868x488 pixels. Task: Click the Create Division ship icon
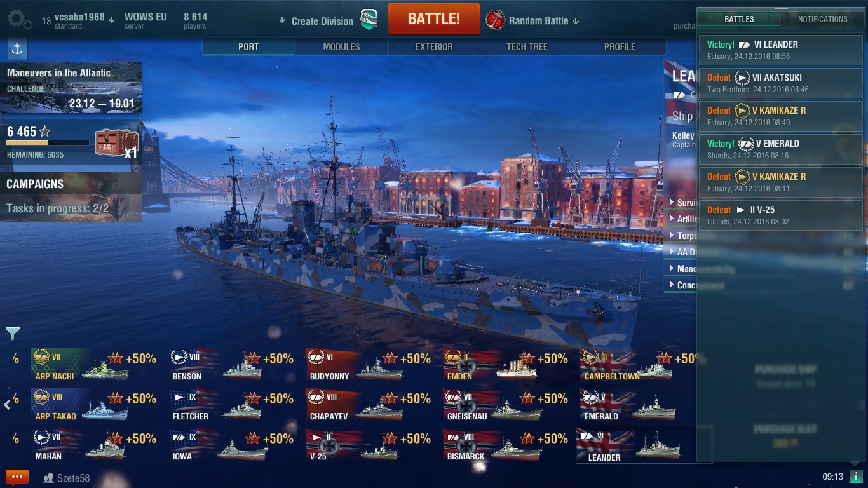click(x=369, y=20)
